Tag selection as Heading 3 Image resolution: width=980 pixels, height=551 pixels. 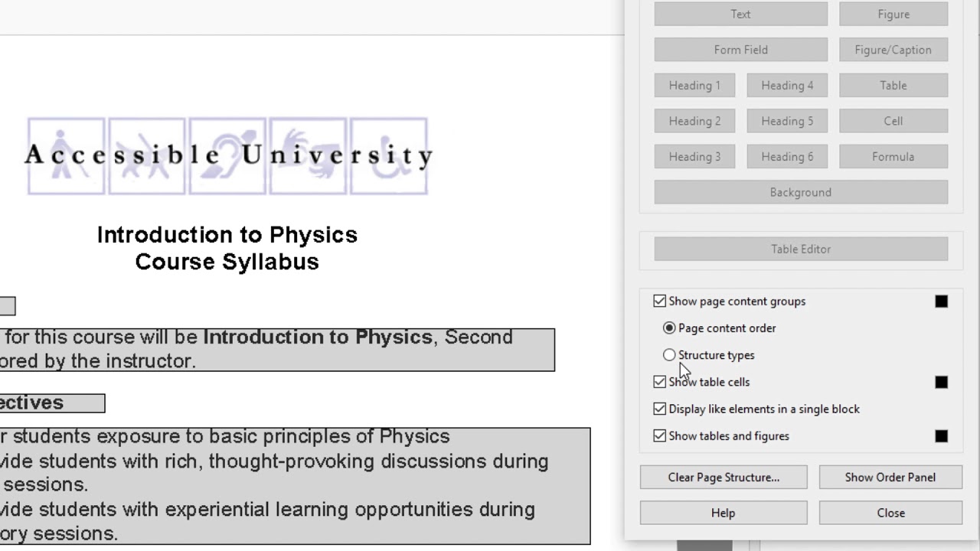point(694,156)
